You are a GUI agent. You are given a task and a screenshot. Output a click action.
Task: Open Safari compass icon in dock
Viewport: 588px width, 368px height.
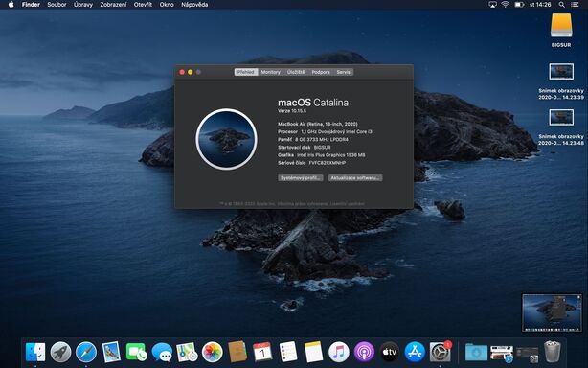(x=86, y=353)
